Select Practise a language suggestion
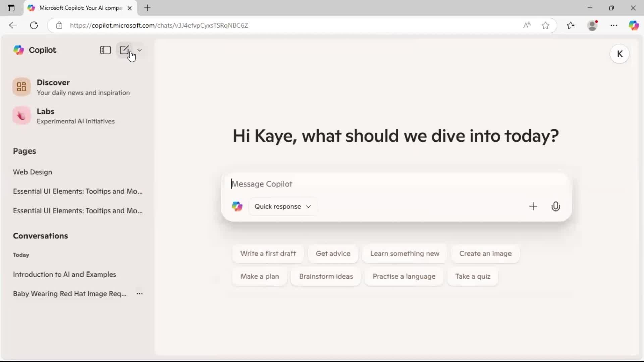 (x=404, y=277)
